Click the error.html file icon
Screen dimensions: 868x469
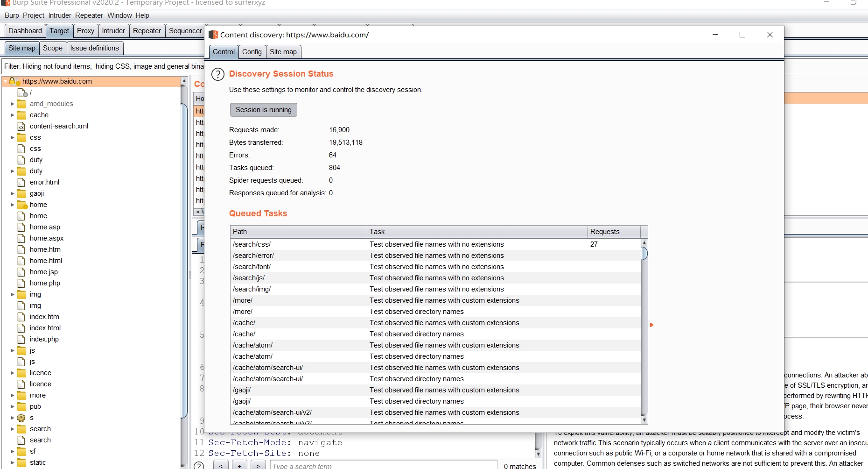(21, 182)
